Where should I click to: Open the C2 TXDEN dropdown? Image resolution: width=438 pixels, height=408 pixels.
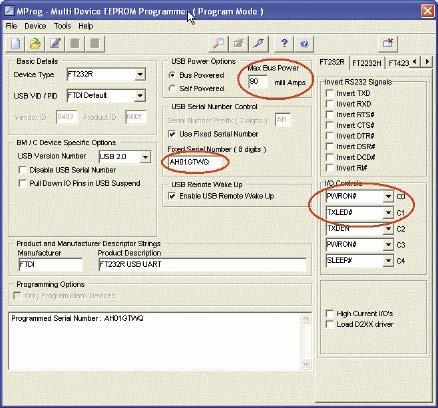pos(388,229)
